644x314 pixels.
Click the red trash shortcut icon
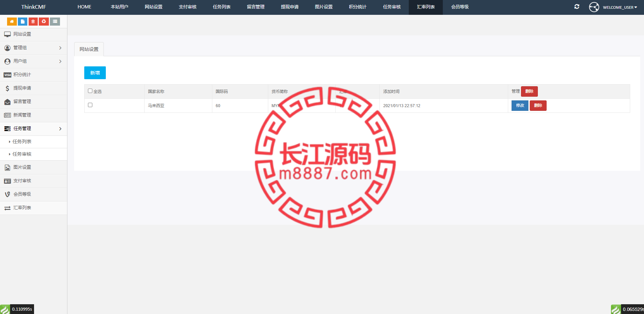33,22
